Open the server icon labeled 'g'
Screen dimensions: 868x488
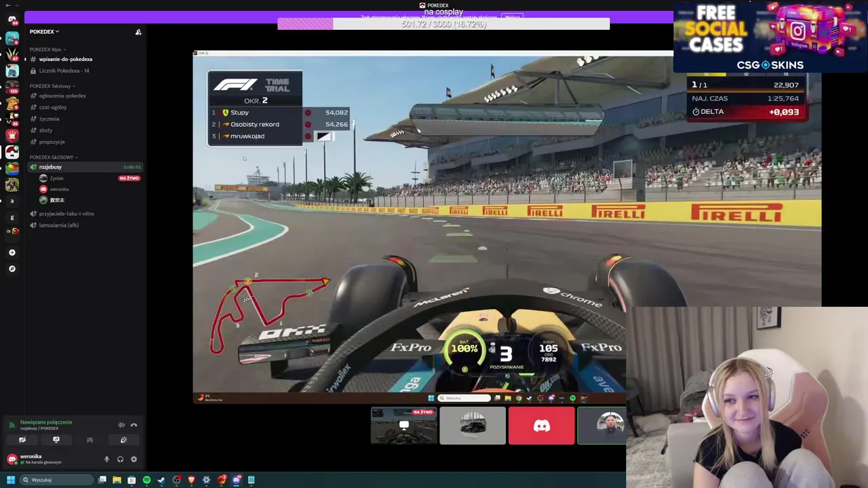pos(12,217)
